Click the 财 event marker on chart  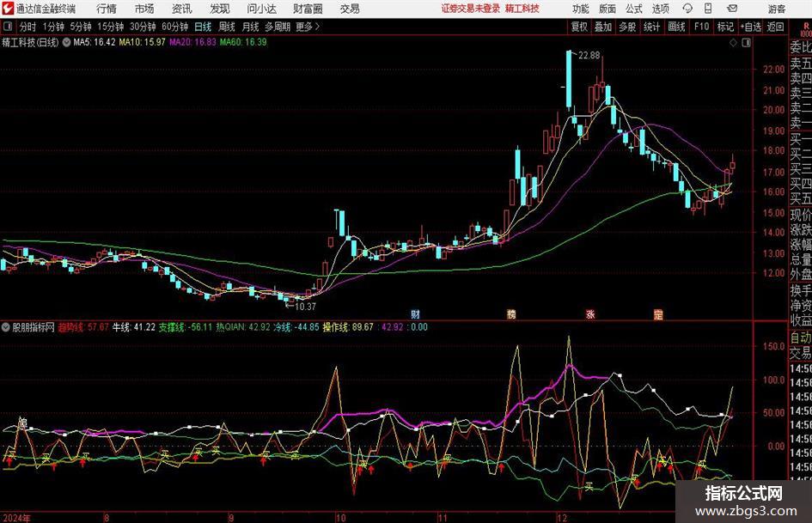click(415, 314)
